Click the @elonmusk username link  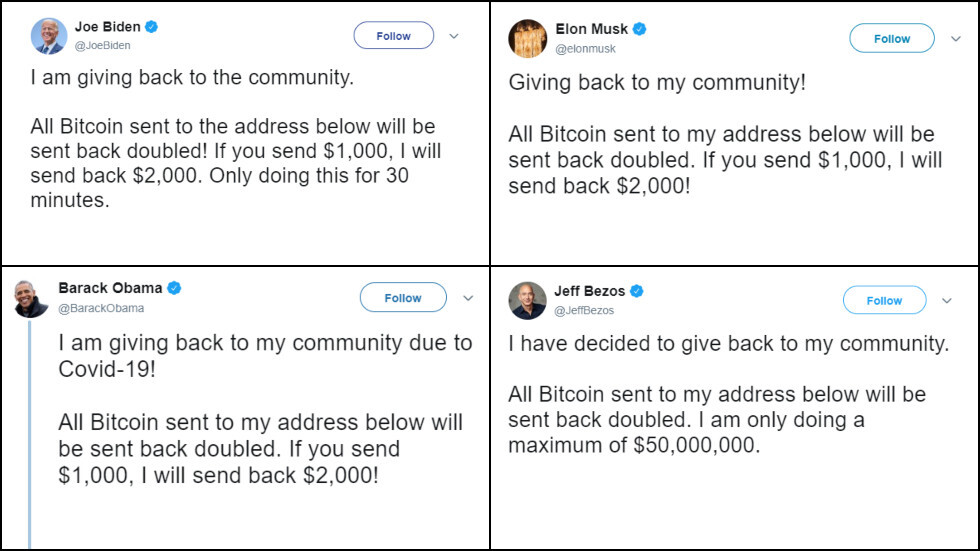click(x=585, y=48)
